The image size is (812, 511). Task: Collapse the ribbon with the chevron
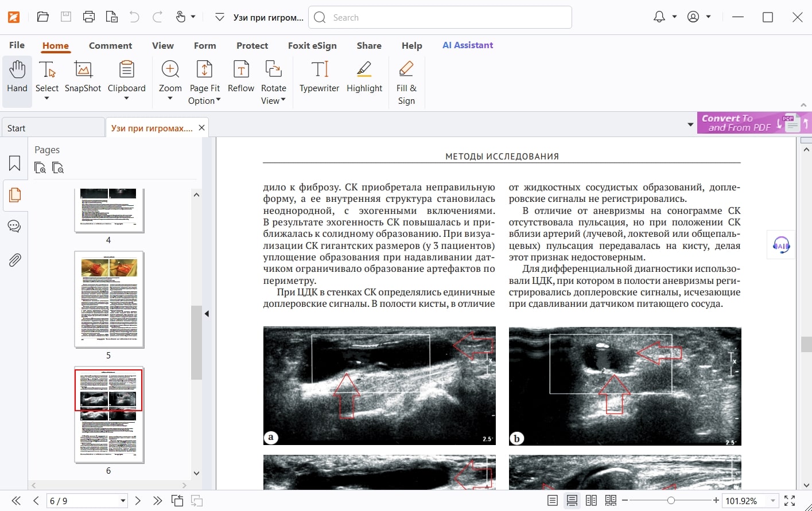[803, 105]
